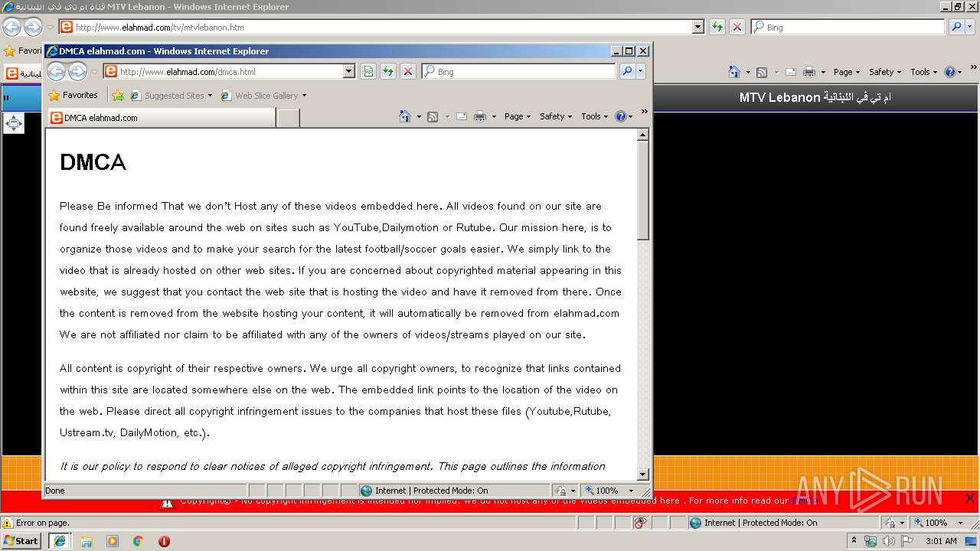
Task: Open Windows Media Player from taskbar
Action: 113,541
